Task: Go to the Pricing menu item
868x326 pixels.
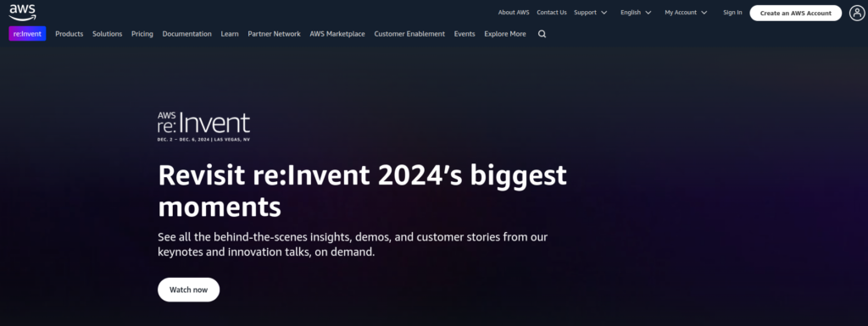Action: coord(142,34)
